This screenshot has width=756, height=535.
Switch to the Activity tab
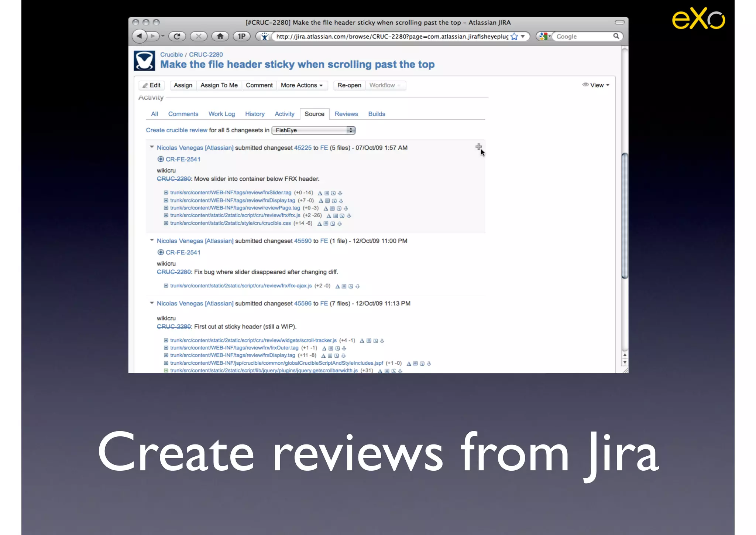tap(284, 114)
